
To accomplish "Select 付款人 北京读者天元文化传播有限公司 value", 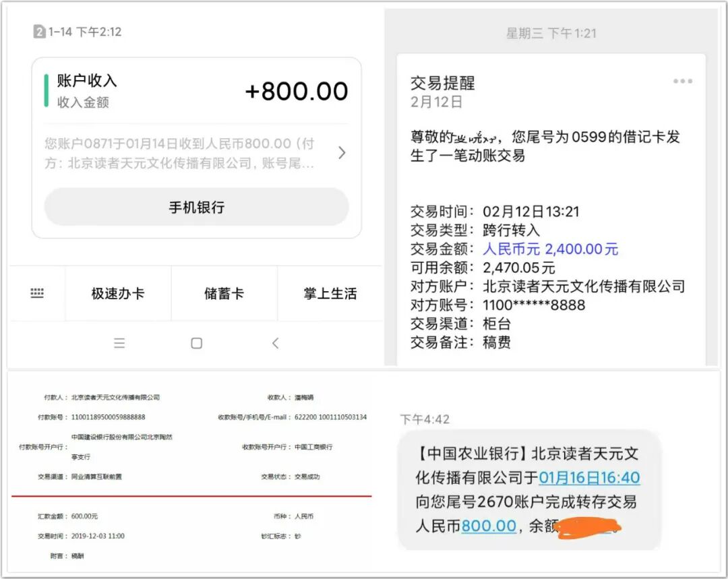I will tap(116, 398).
